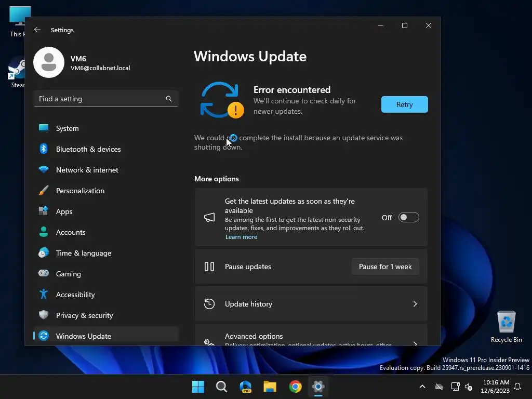The width and height of the screenshot is (532, 399).
Task: Open the System settings category
Action: (x=106, y=128)
